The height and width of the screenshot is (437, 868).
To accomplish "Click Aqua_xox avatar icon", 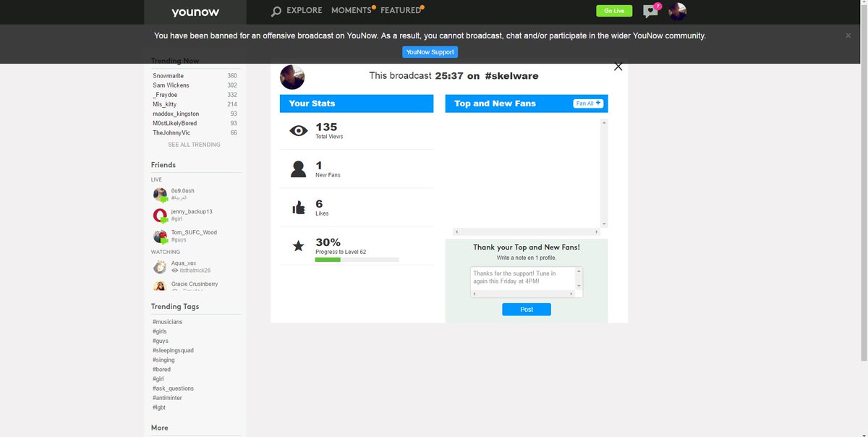I will pyautogui.click(x=160, y=267).
